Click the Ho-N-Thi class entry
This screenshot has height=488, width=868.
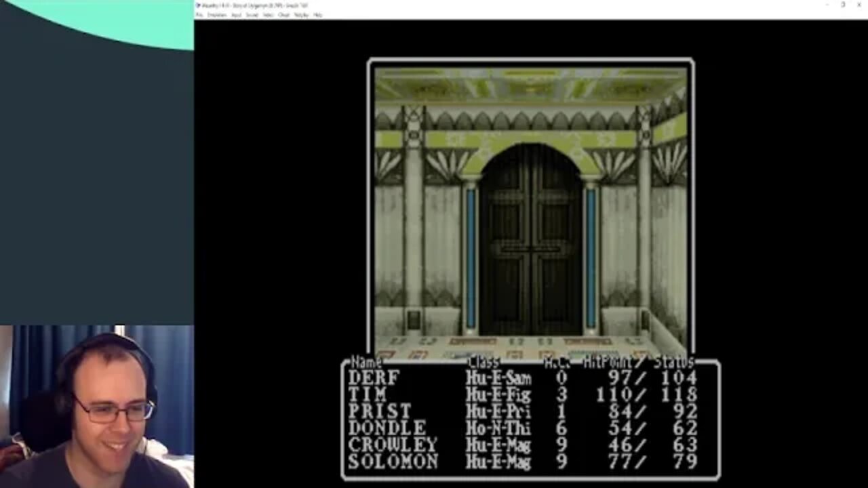click(x=498, y=429)
